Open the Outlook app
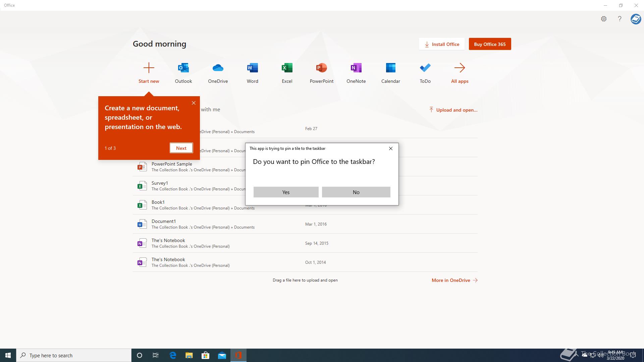Screen dimensions: 644x362 pyautogui.click(x=183, y=68)
